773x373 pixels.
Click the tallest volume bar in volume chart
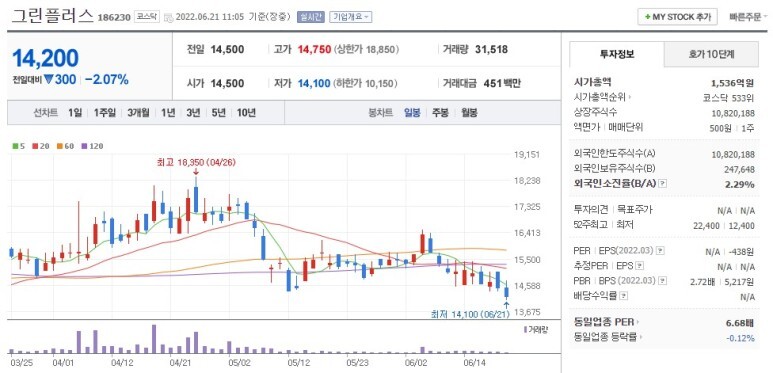154,339
